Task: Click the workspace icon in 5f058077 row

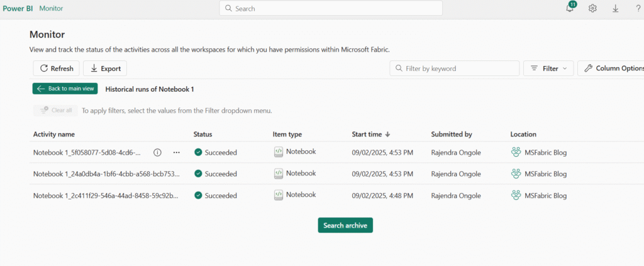Action: (x=516, y=152)
